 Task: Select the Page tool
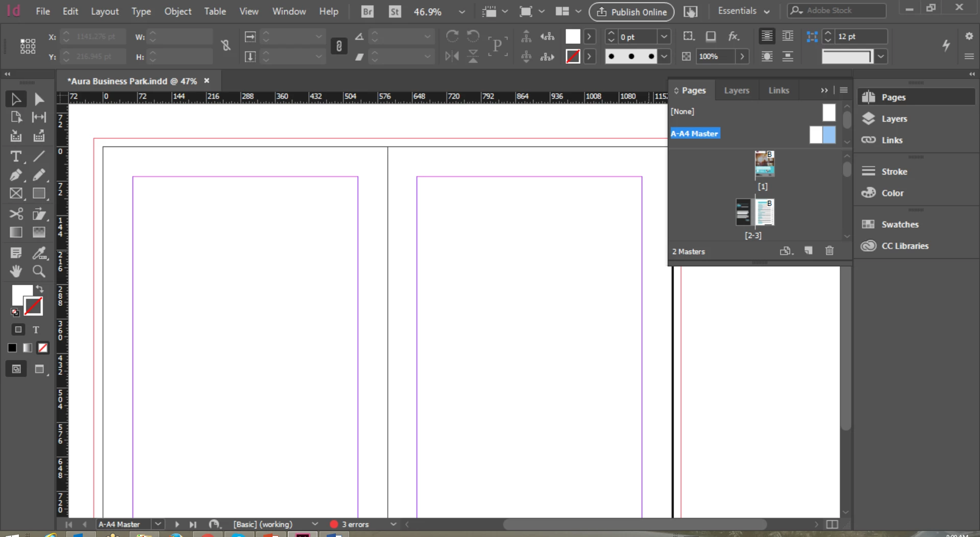[16, 117]
